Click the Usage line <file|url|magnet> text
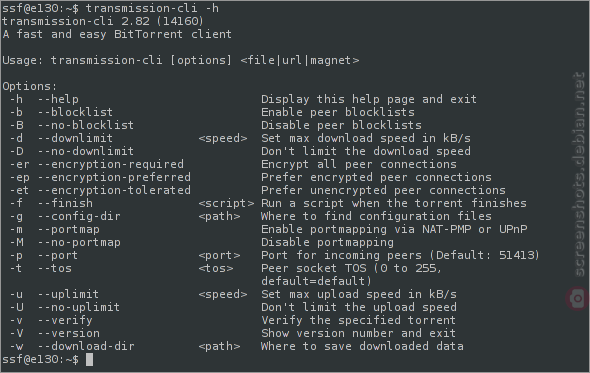 300,60
